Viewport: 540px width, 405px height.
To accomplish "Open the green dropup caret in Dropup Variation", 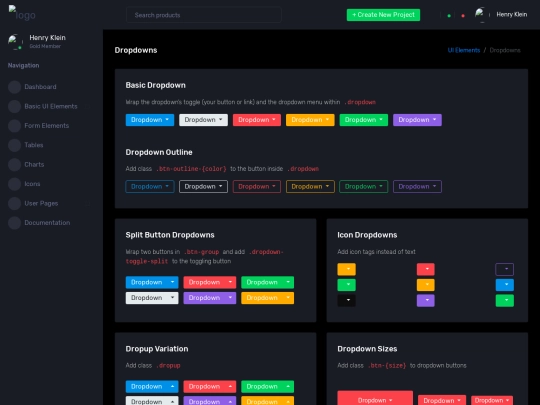I will pos(288,387).
